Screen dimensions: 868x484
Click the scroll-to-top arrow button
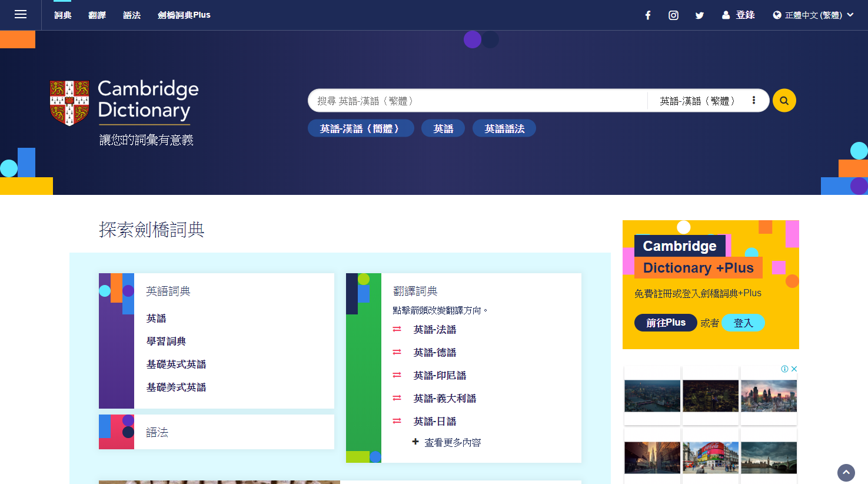click(846, 473)
